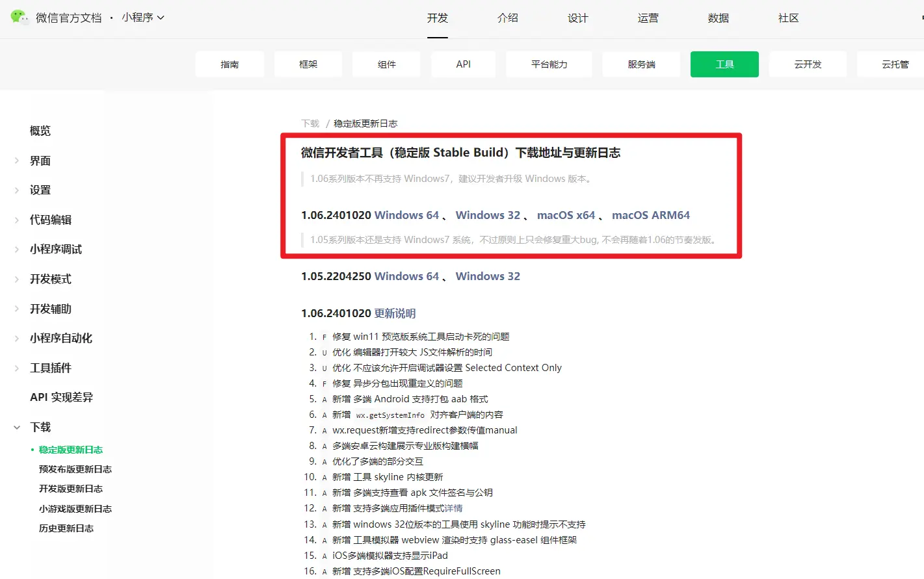Screen dimensions: 924x579
Task: Open 代码编辑 sidebar item
Action: point(51,220)
